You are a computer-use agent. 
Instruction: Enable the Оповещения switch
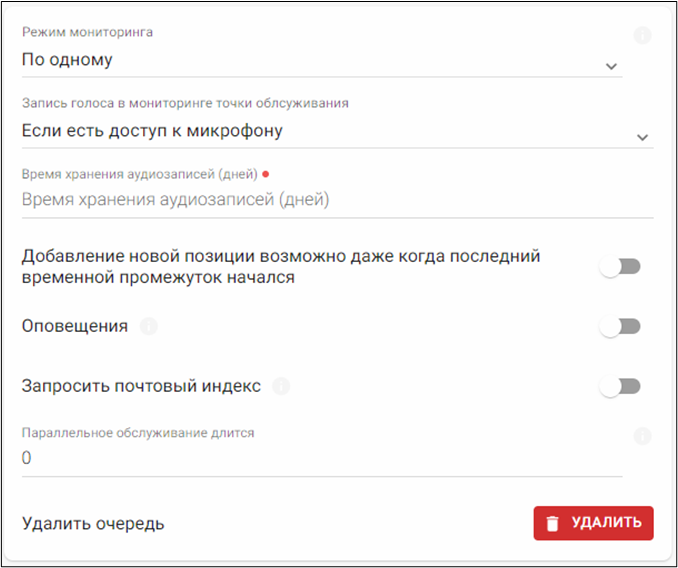619,326
